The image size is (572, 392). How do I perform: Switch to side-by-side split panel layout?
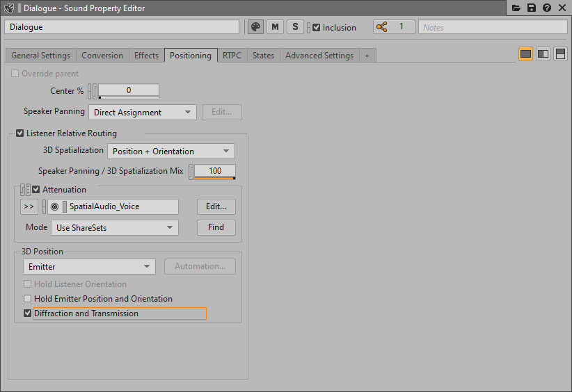tap(543, 54)
